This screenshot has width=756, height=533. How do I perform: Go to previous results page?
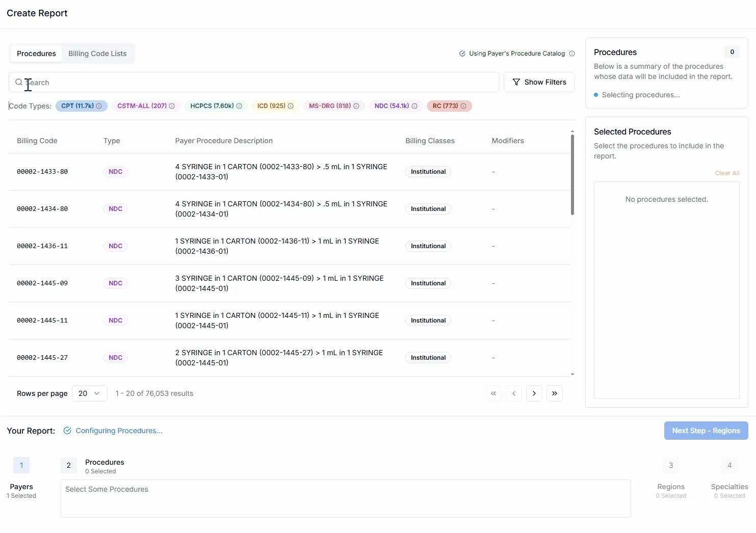tap(514, 393)
